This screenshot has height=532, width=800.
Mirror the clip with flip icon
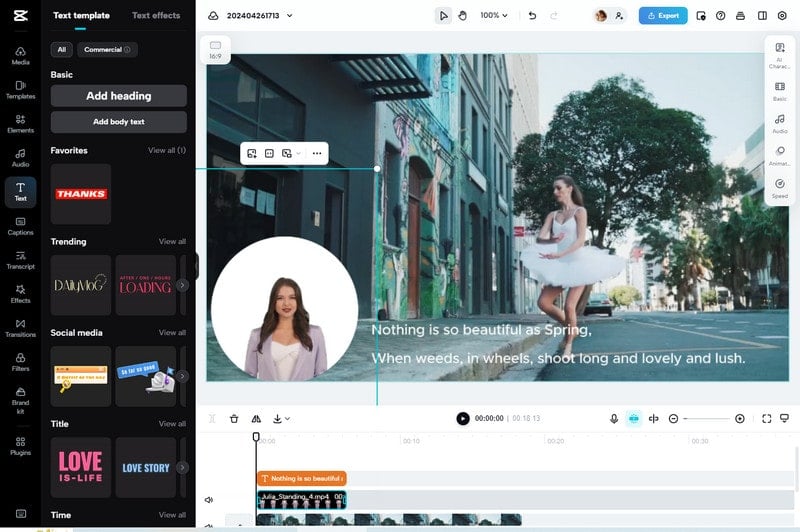[x=256, y=419]
